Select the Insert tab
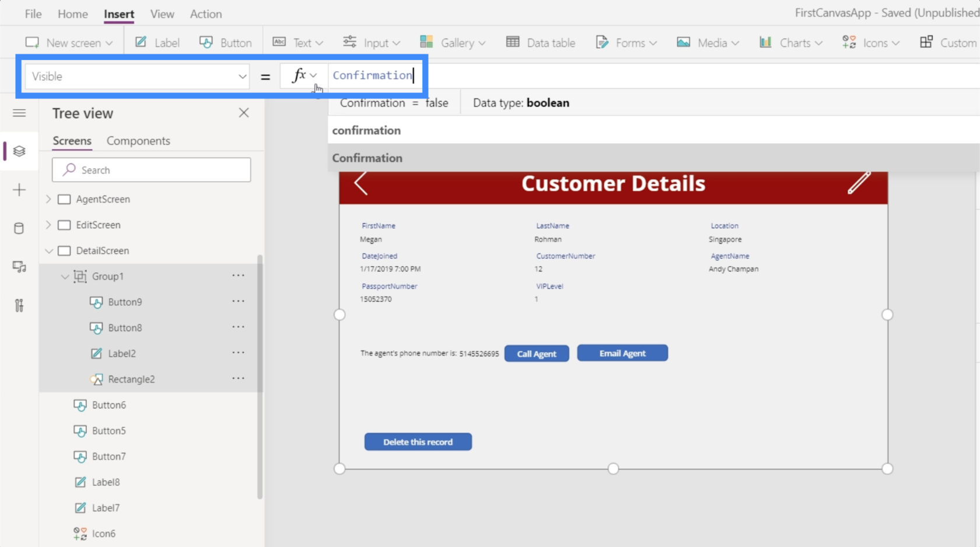Viewport: 980px width, 547px height. 119,14
